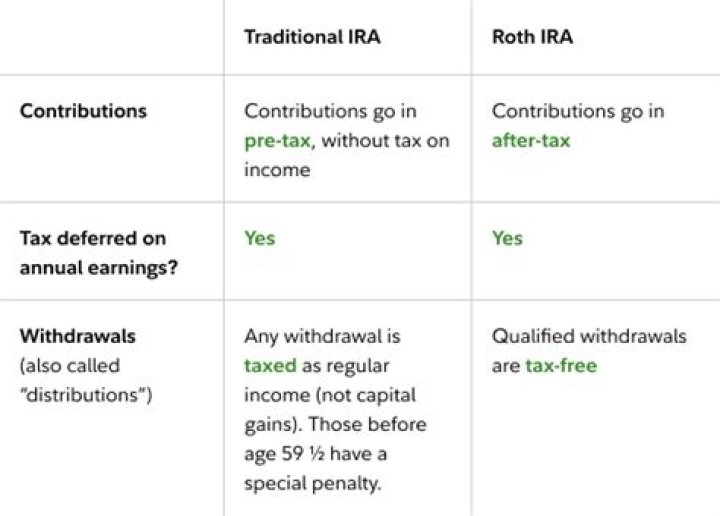
Task: Click the green "taxed" text
Action: pyautogui.click(x=270, y=366)
